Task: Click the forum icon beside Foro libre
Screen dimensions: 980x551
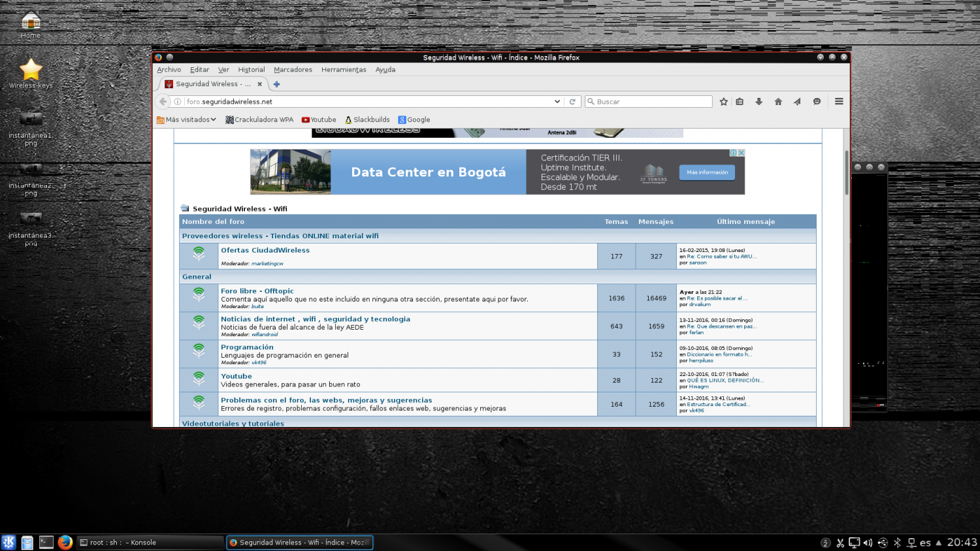Action: (x=199, y=294)
